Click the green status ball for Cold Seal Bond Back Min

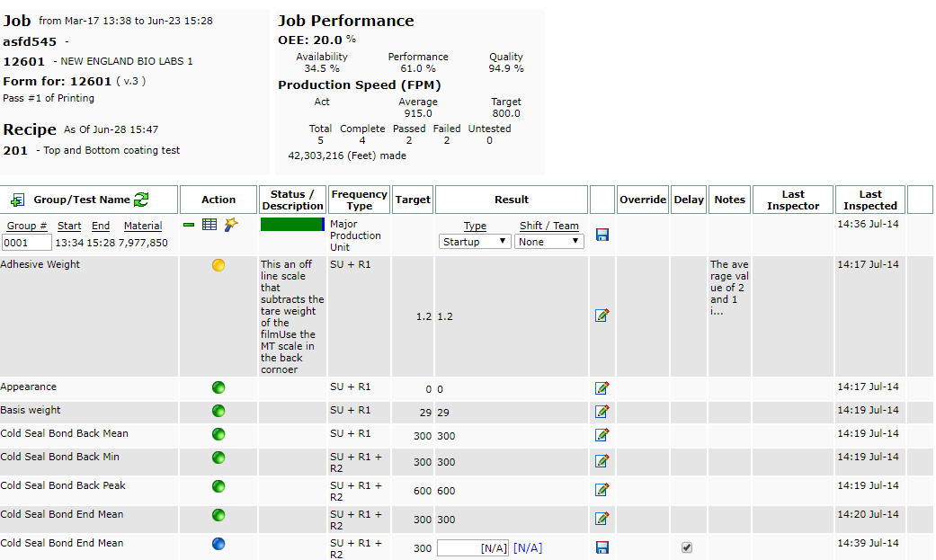point(218,458)
